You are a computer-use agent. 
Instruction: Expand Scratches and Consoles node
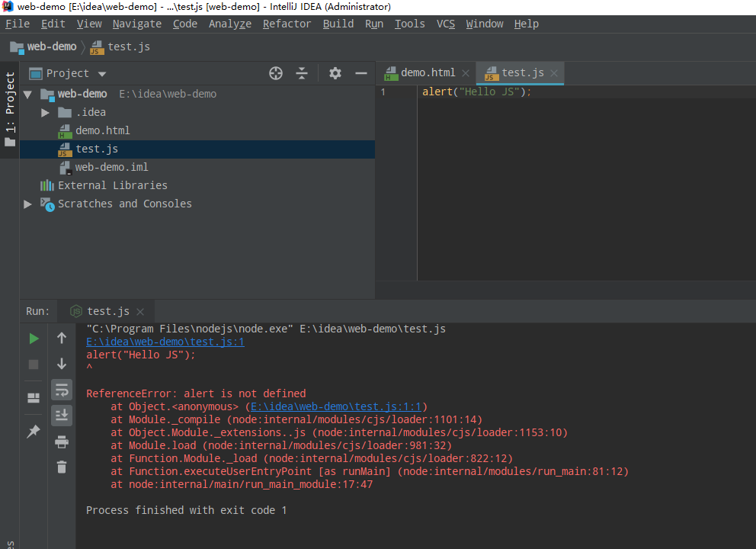(27, 204)
